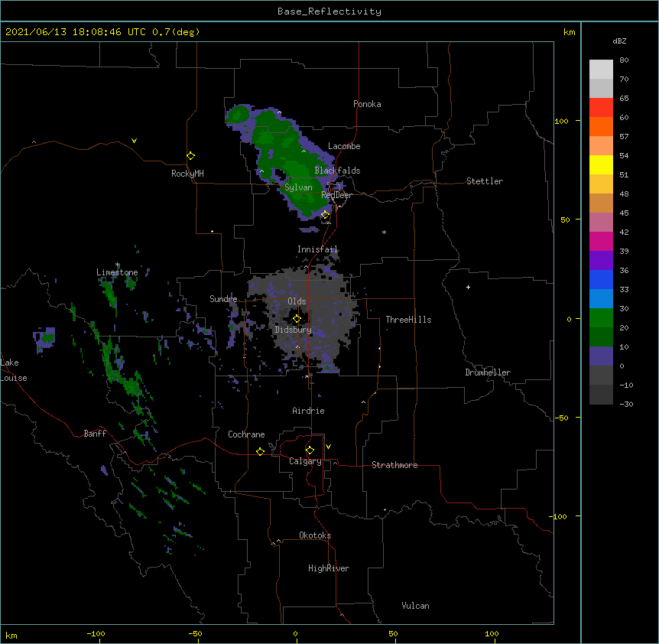This screenshot has height=644, width=659.
Task: Select the -50 tick on vertical km axis
Action: (x=561, y=418)
